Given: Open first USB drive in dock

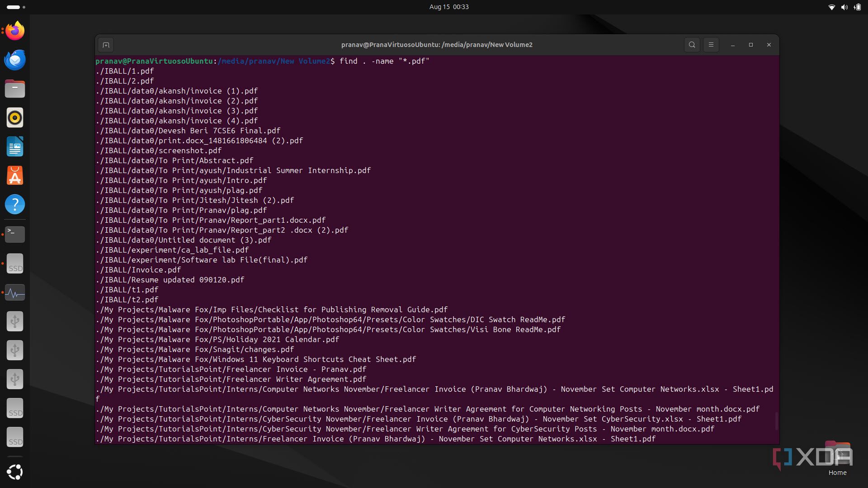Looking at the screenshot, I should pyautogui.click(x=15, y=322).
